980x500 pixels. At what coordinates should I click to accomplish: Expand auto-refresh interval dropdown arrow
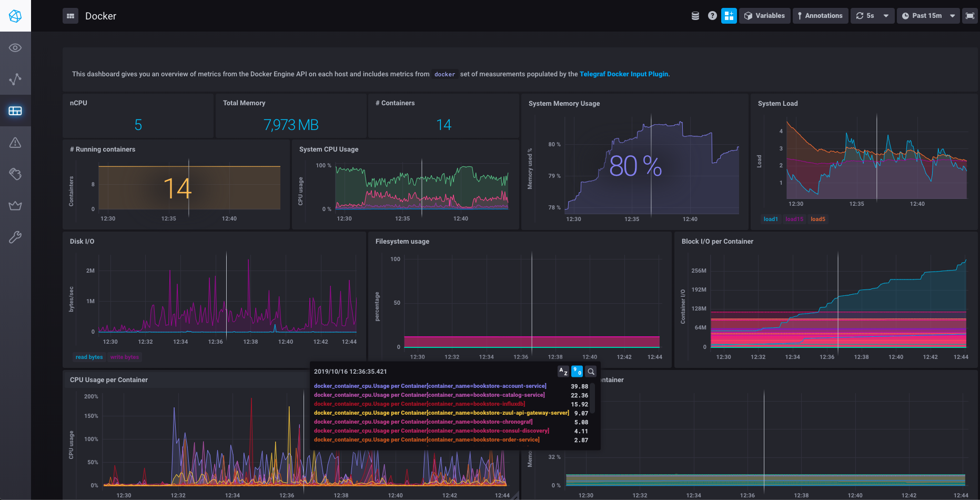click(886, 16)
